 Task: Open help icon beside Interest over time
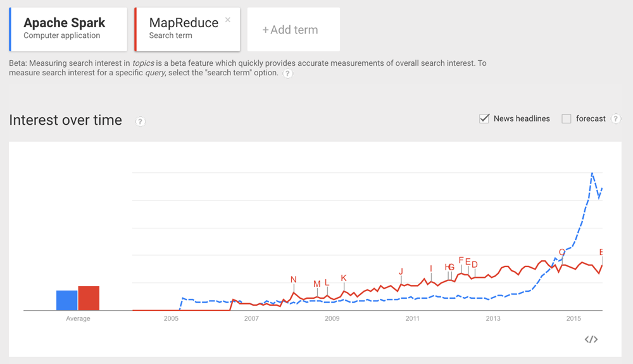point(141,122)
